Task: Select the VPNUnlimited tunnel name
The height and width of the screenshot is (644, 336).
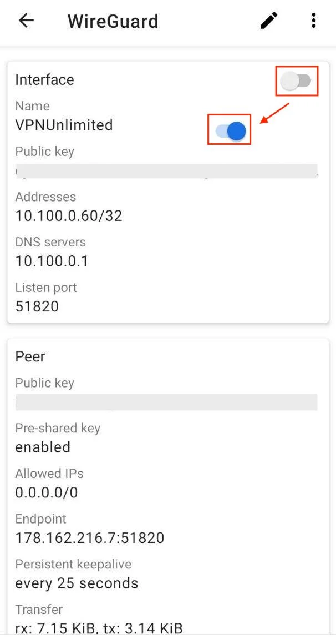Action: pyautogui.click(x=64, y=125)
